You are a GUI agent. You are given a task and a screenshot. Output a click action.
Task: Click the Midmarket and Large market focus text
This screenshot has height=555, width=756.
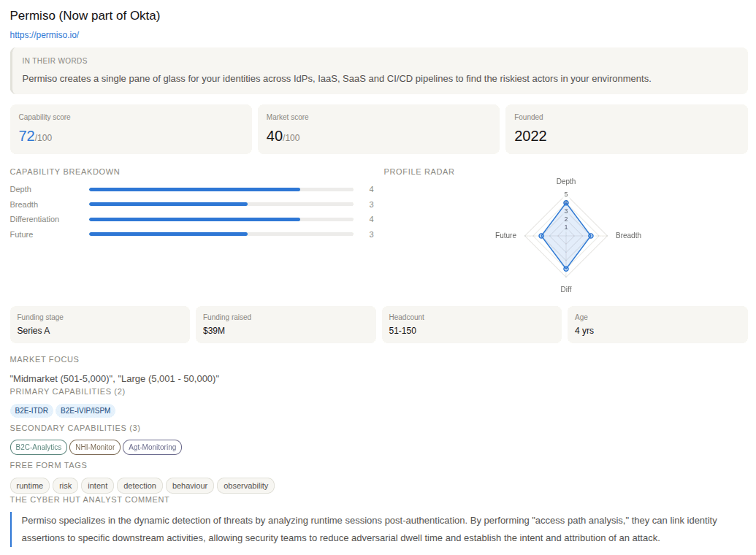114,379
